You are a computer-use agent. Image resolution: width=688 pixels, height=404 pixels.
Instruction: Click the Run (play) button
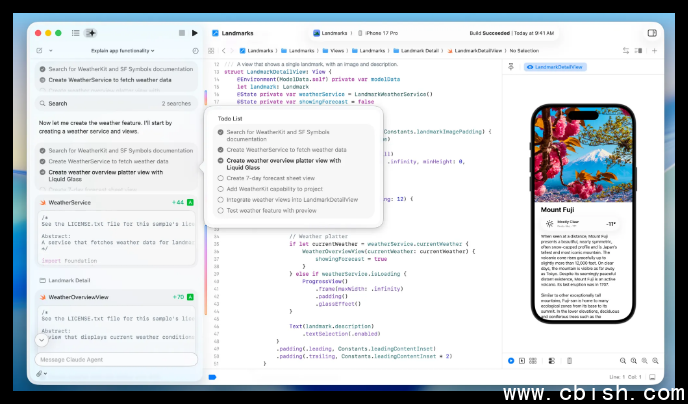click(195, 33)
